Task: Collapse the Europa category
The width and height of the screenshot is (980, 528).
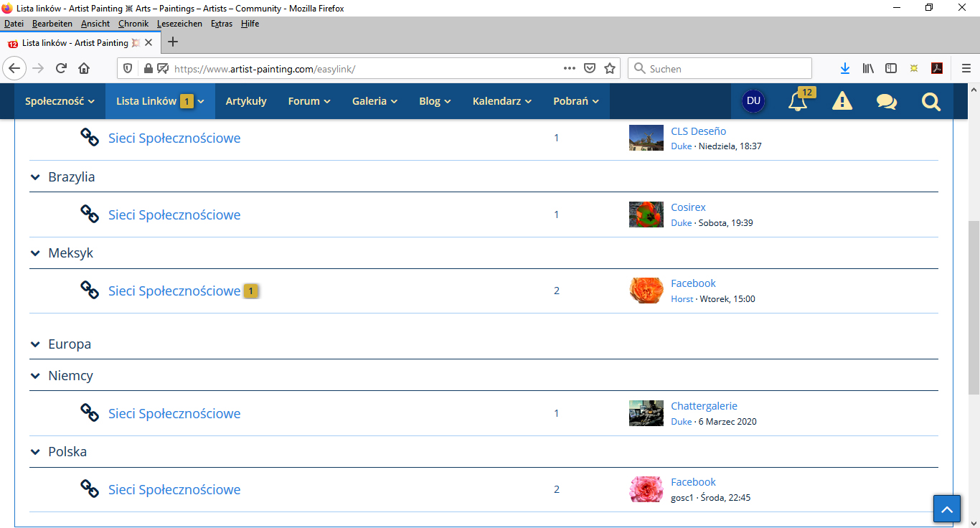Action: tap(35, 344)
